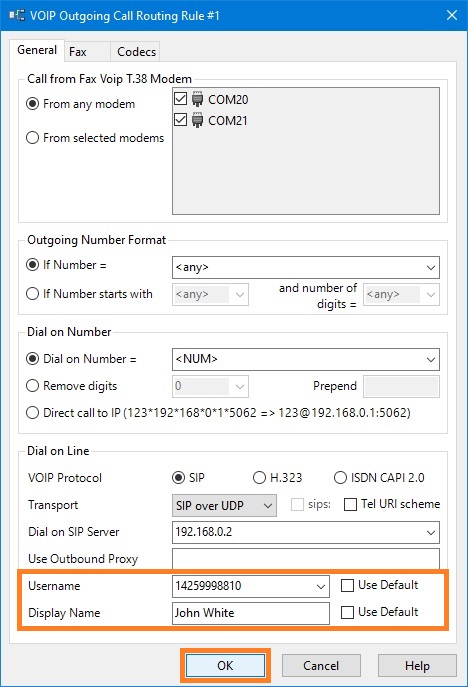
Task: Select If Number starts with option
Action: [32, 294]
